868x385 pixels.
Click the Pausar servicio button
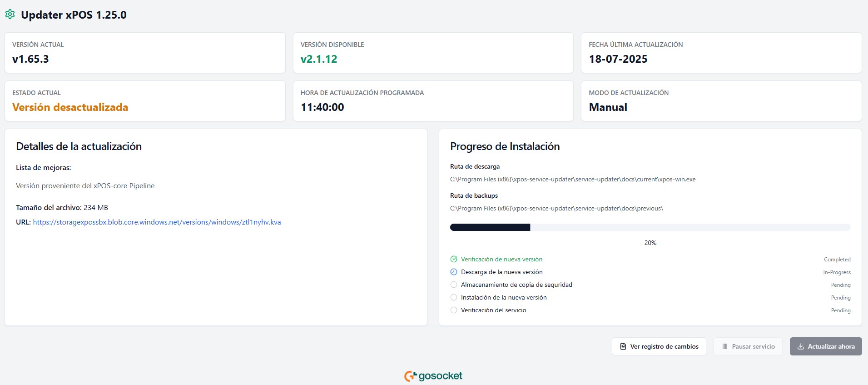pyautogui.click(x=748, y=346)
